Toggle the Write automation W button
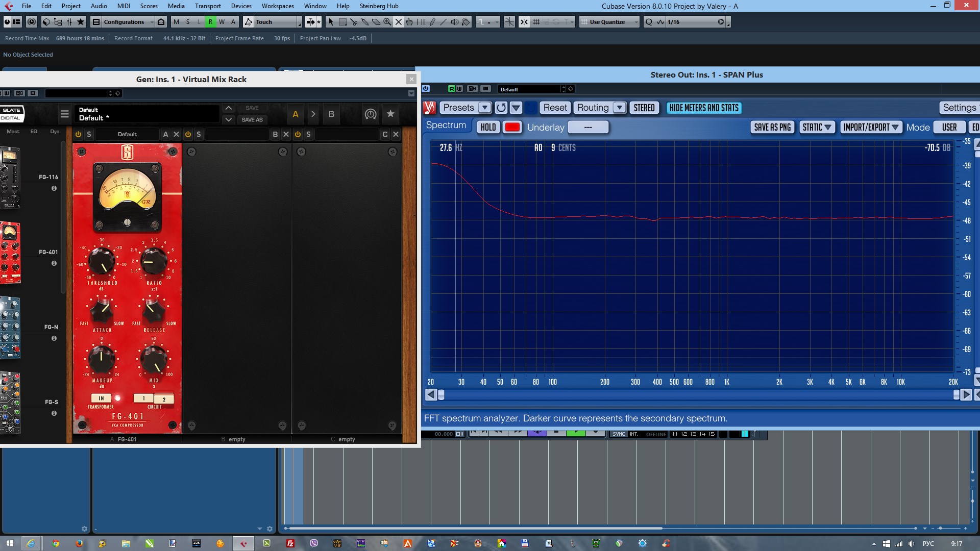Screen dimensions: 980x551 (x=222, y=22)
